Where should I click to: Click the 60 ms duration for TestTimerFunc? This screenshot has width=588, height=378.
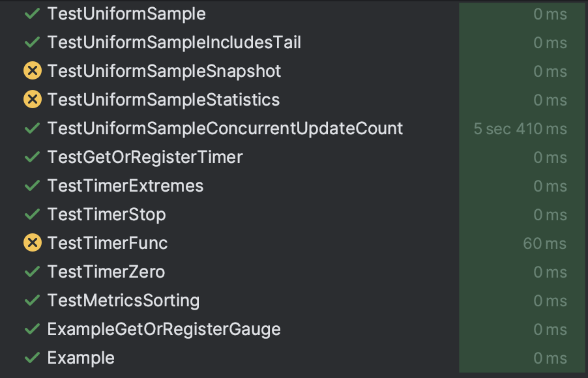pos(544,242)
